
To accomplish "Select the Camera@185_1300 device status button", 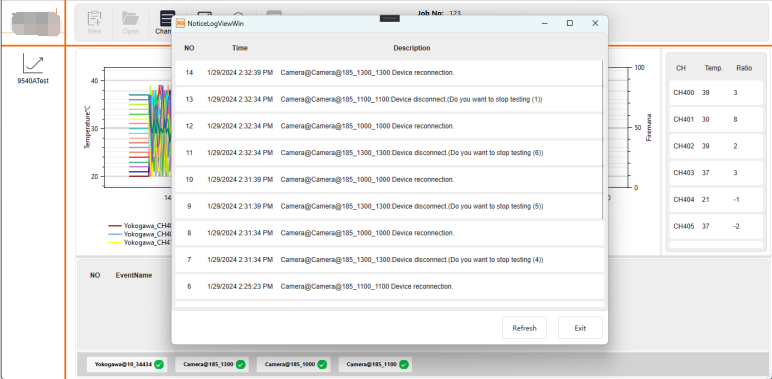I will [212, 365].
